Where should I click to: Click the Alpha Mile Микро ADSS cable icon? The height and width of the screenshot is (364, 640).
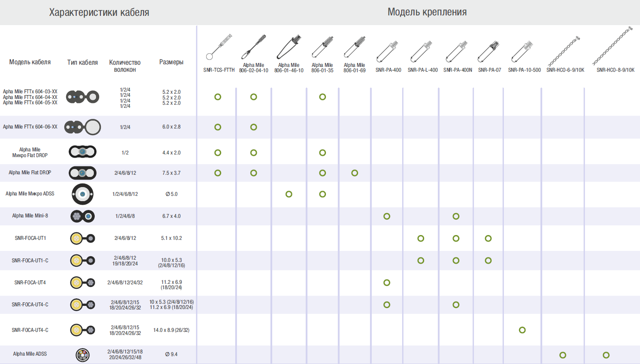(82, 194)
